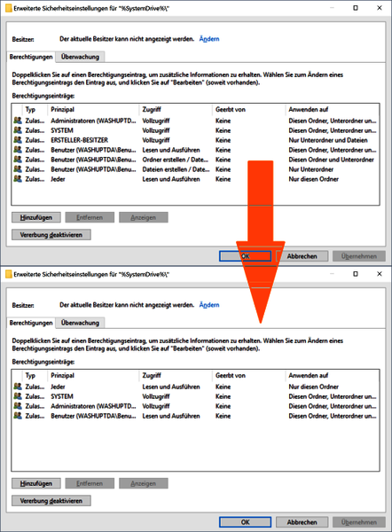Screen dimensions: 392x532
Task: Click user icon of 'Dateien erstellen' Benutzer row
Action: point(18,169)
